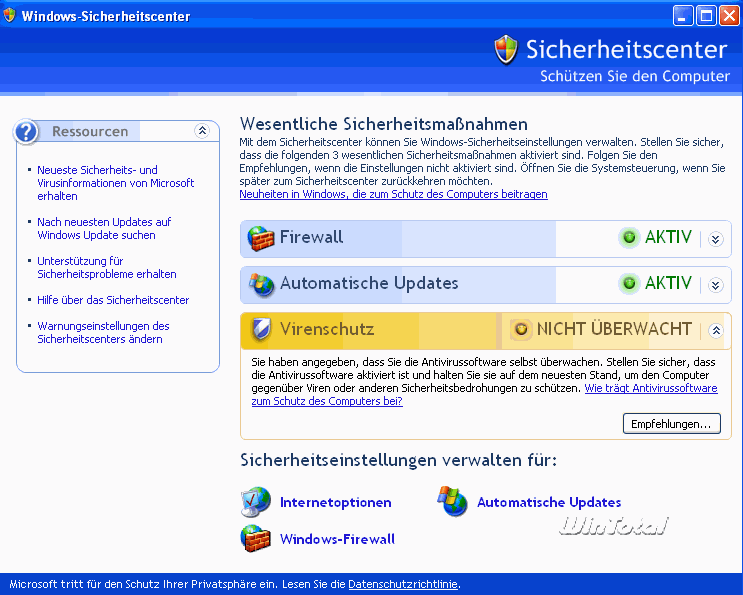Open Automatische Updates settings link at bottom
The image size is (743, 595).
click(549, 502)
